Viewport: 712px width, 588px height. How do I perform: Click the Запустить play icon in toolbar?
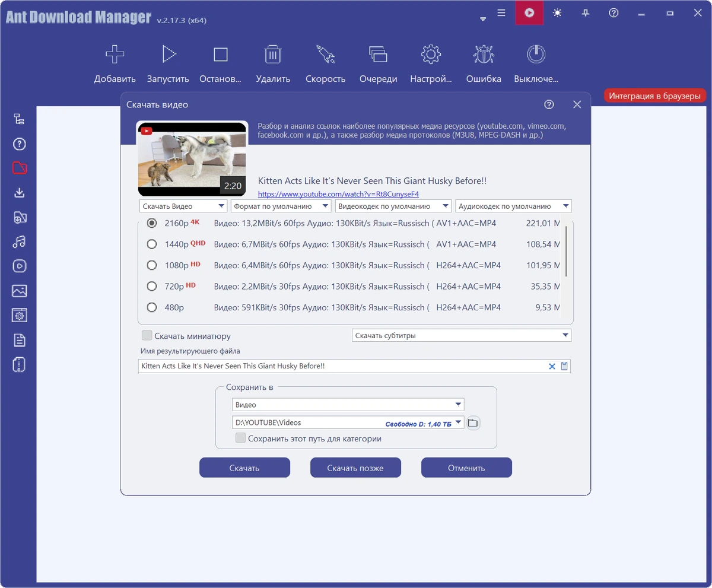(169, 55)
